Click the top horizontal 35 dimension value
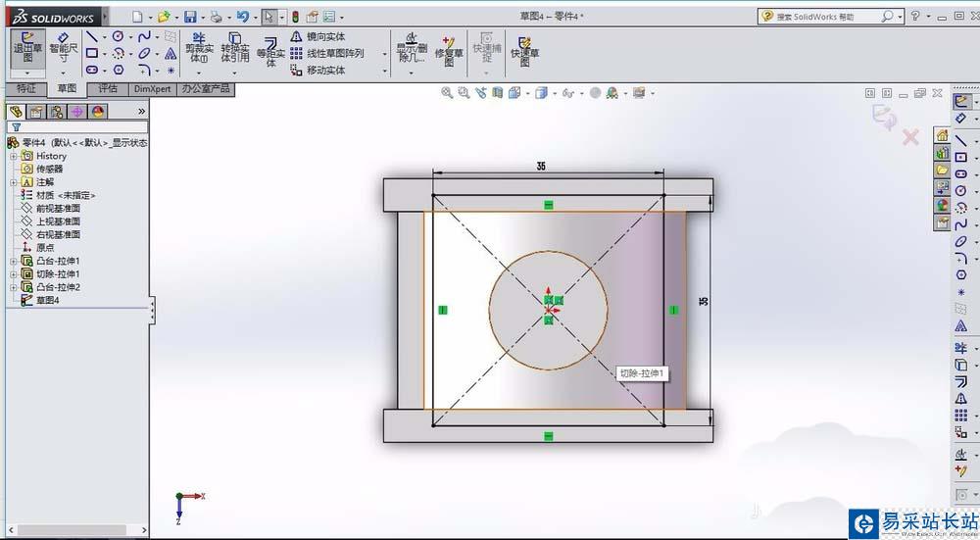This screenshot has height=540, width=980. (x=541, y=167)
